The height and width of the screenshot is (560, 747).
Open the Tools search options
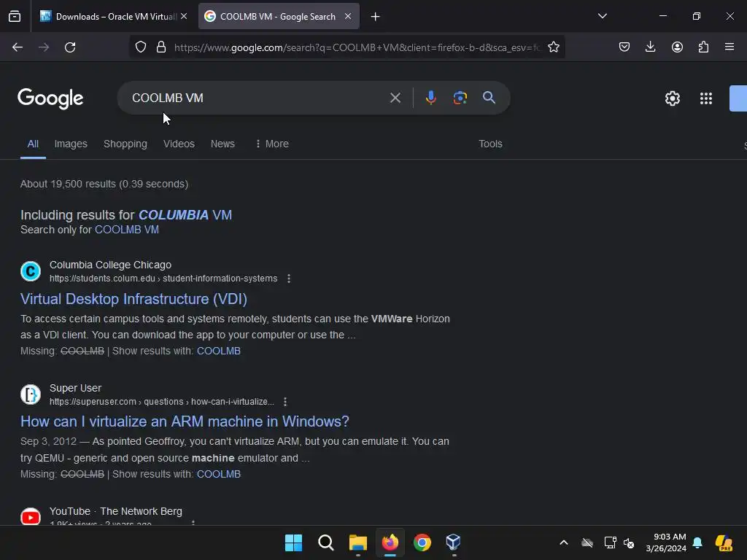490,144
